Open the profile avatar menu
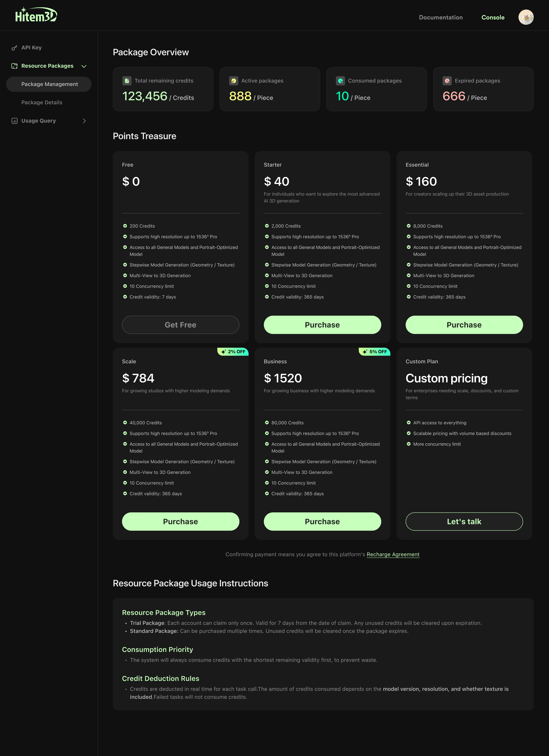The image size is (549, 756). click(x=526, y=17)
